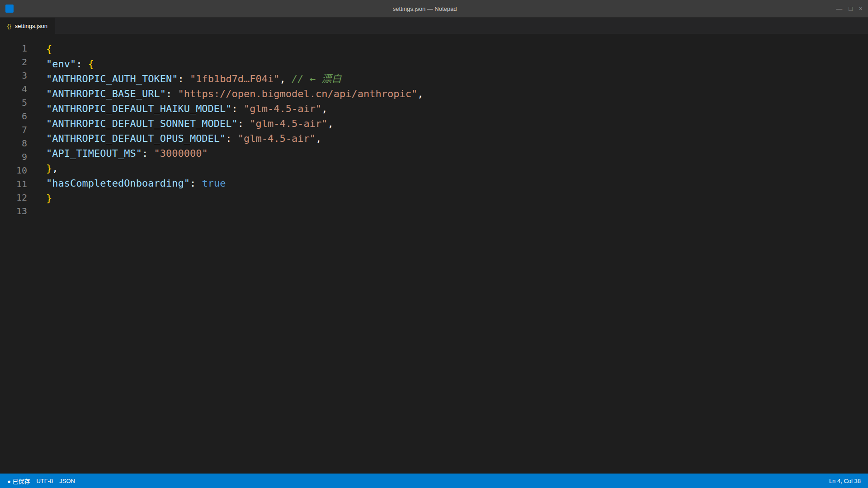Screen dimensions: 868x488
Task: Click the glm-4.5-air value on the OPUS line
Action: pyautogui.click(x=277, y=139)
